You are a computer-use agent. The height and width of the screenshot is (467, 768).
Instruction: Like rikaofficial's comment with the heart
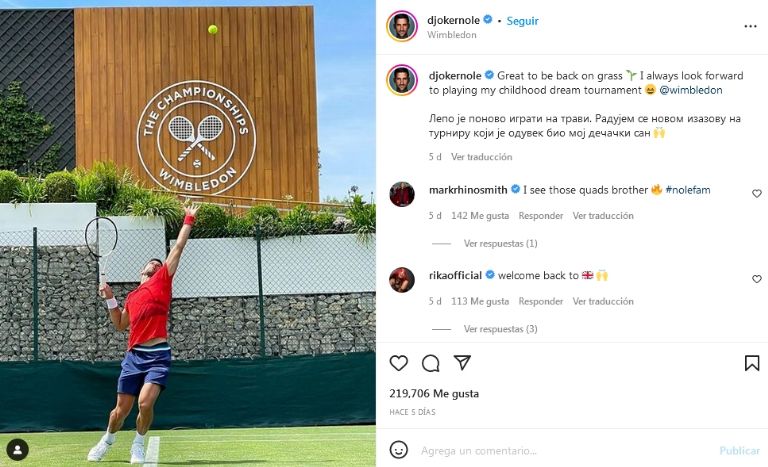click(757, 279)
